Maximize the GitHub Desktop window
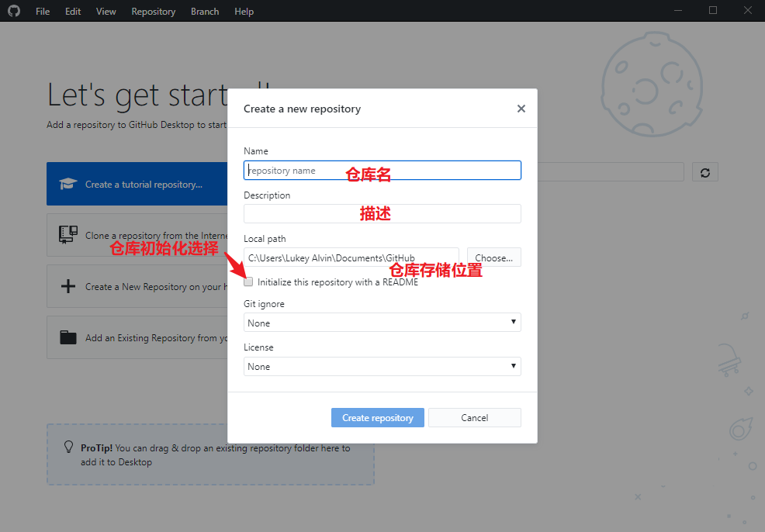 click(x=713, y=11)
